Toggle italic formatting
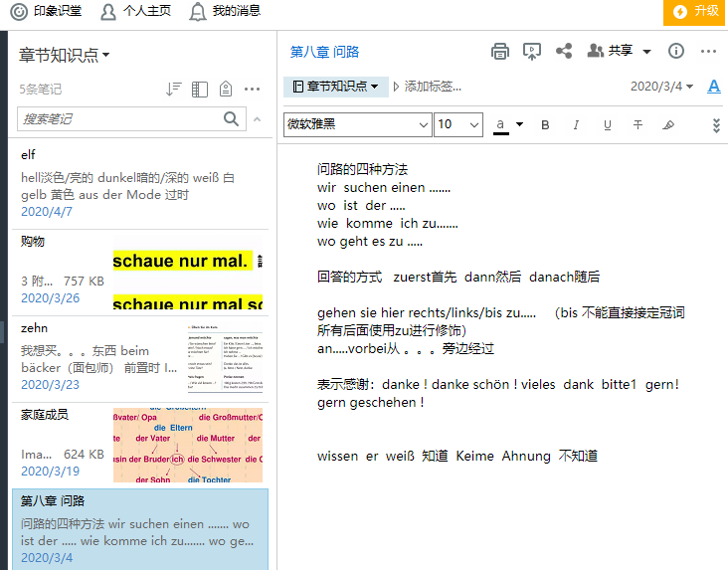This screenshot has height=570, width=728. [x=576, y=125]
